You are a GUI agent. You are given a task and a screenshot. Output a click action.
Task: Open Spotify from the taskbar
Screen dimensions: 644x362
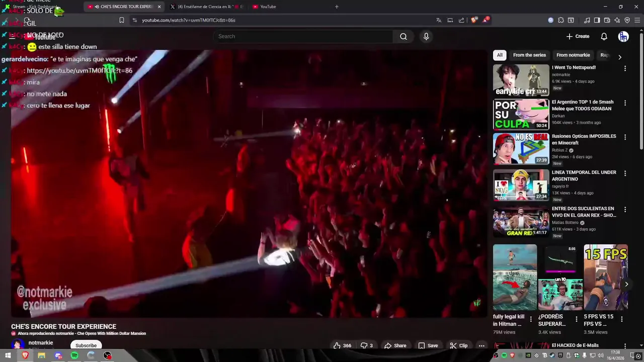74,355
